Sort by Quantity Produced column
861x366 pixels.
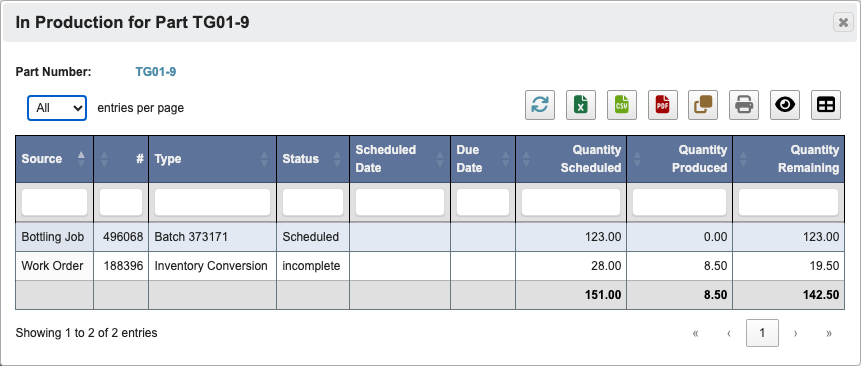coord(680,159)
